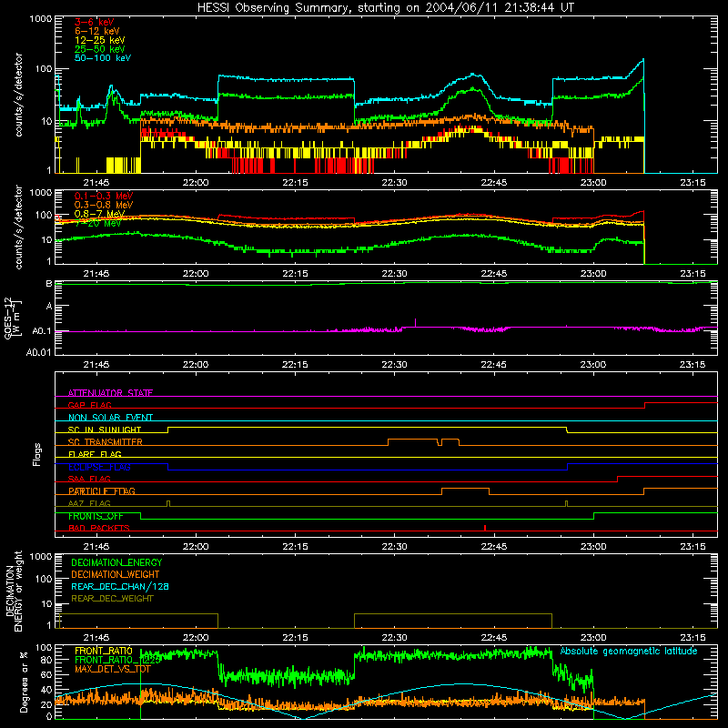Click the FRONTS_OFF flag label
This screenshot has height=728, width=728.
point(96,516)
